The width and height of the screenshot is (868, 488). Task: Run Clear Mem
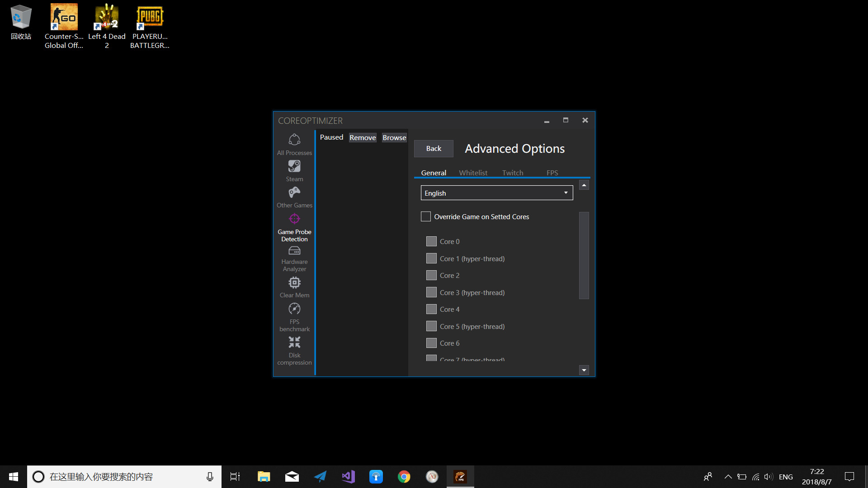[x=294, y=286]
